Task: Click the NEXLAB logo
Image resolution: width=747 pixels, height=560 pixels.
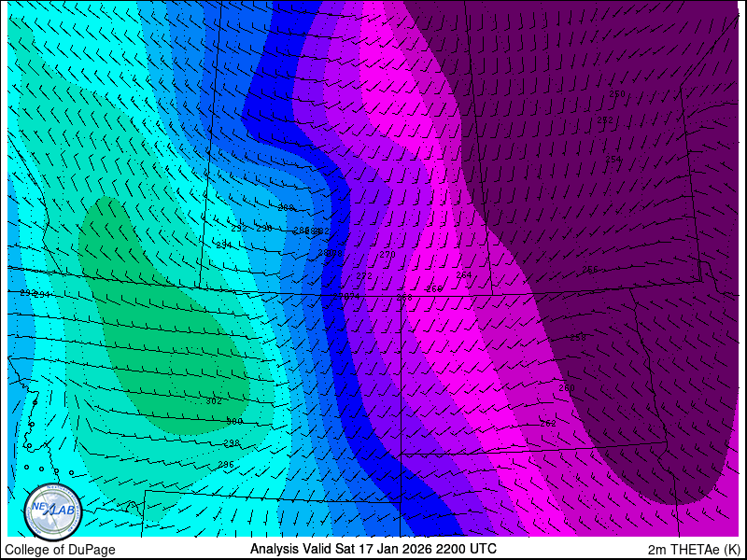Action: [53, 512]
